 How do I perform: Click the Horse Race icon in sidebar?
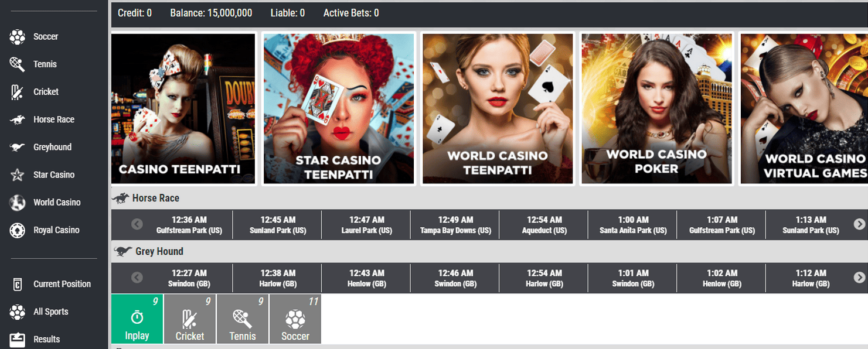point(18,119)
